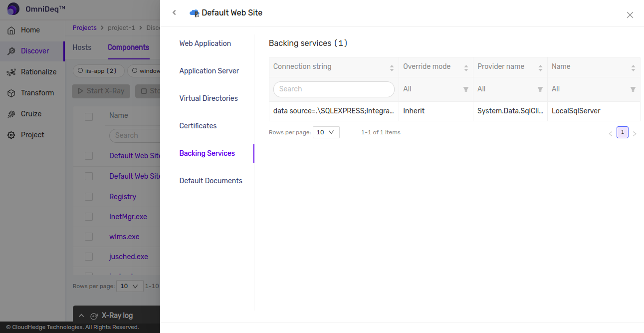Click the X-Ray log refresh icon
The image size is (644, 333).
tap(94, 316)
